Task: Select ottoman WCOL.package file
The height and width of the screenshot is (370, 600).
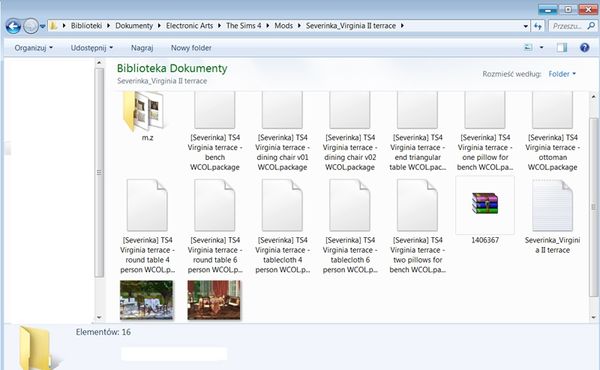Action: (553, 131)
